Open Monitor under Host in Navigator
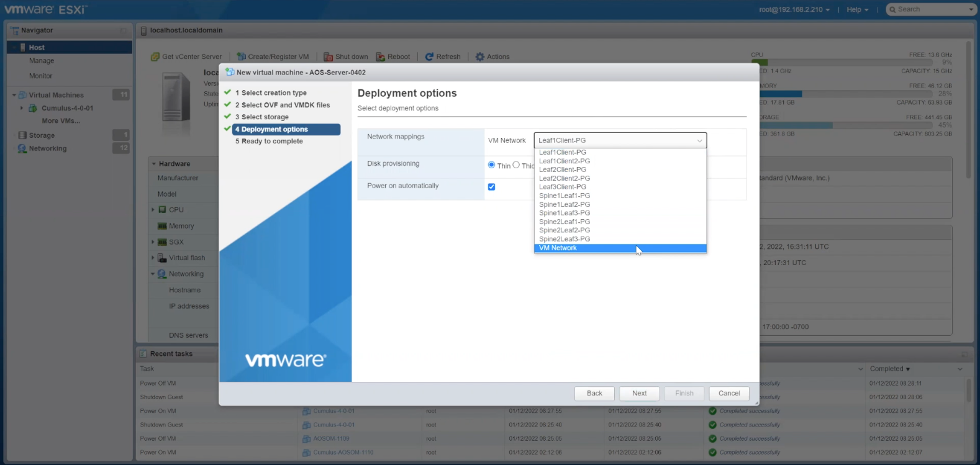980x465 pixels. (40, 76)
